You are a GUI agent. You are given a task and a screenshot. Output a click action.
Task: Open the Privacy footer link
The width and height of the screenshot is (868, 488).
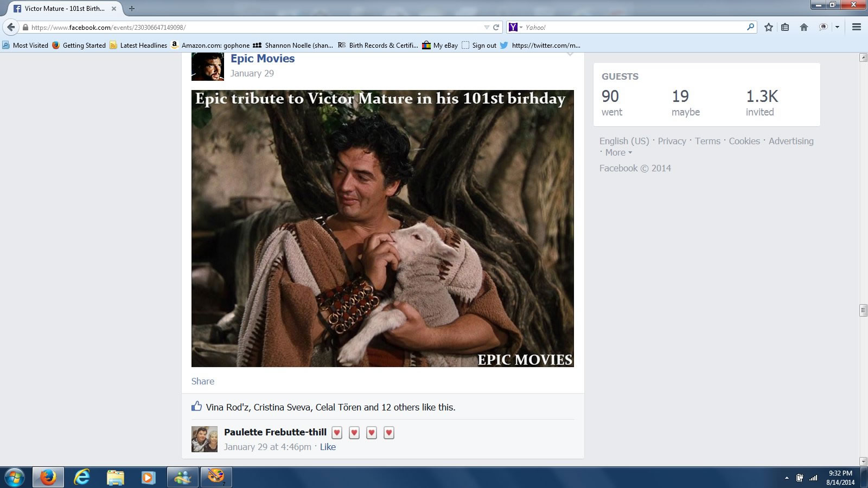tap(672, 141)
